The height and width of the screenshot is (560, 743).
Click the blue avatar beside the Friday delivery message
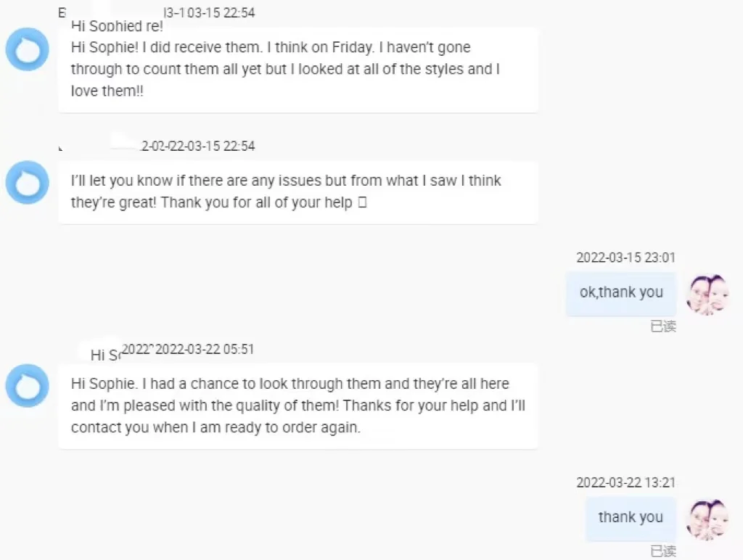28,49
